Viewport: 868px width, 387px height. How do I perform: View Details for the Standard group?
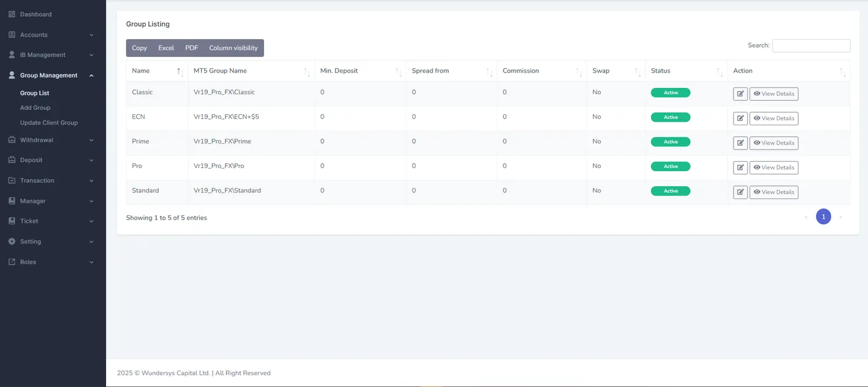[774, 192]
